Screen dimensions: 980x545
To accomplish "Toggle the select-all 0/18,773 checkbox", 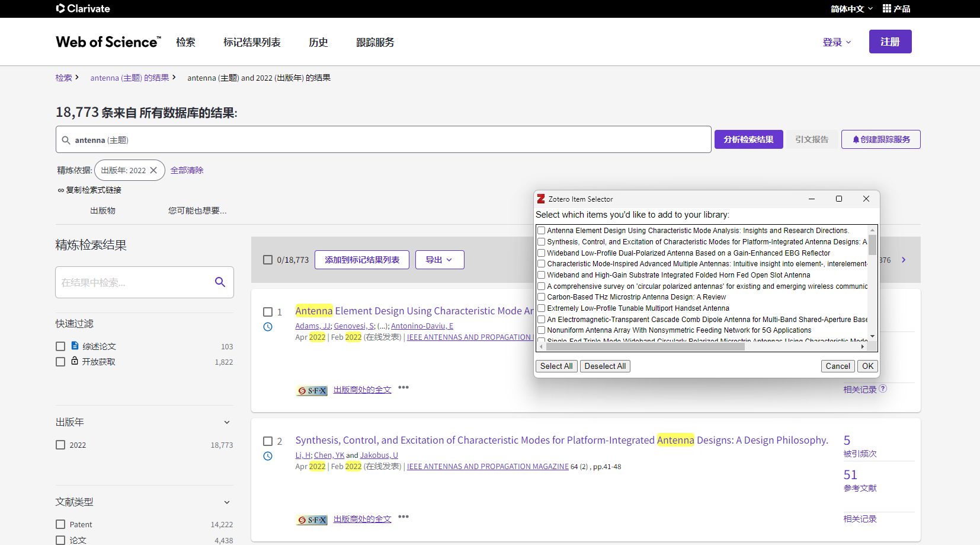I will tap(268, 260).
